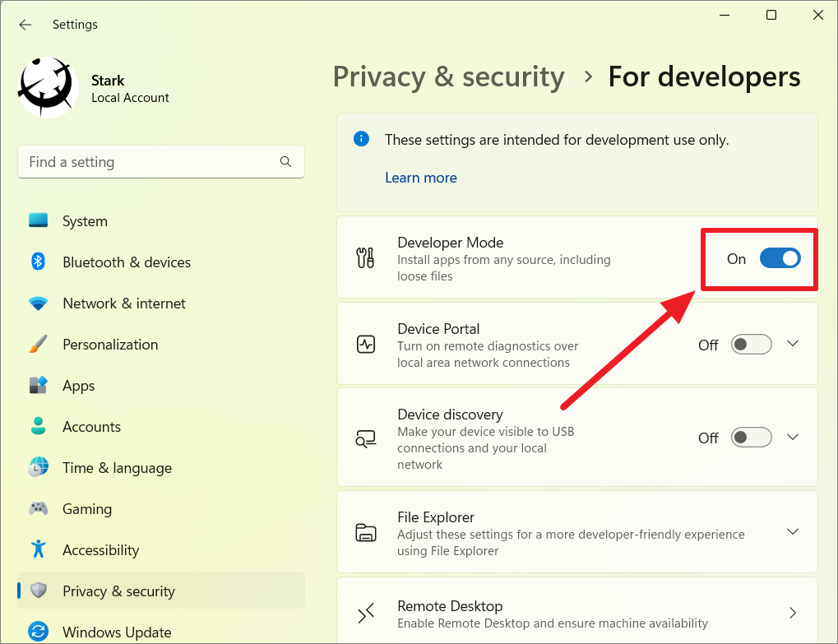Expand the Device discovery chevron
The height and width of the screenshot is (644, 838).
pyautogui.click(x=793, y=437)
